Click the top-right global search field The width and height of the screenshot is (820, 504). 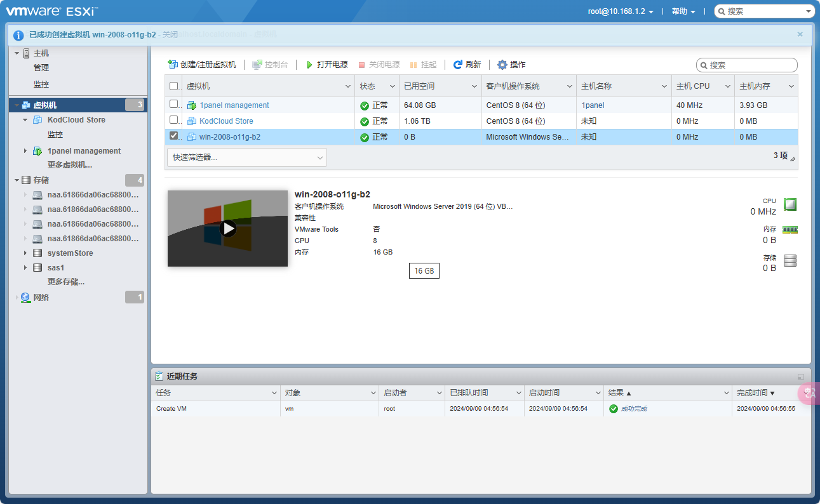pyautogui.click(x=765, y=11)
